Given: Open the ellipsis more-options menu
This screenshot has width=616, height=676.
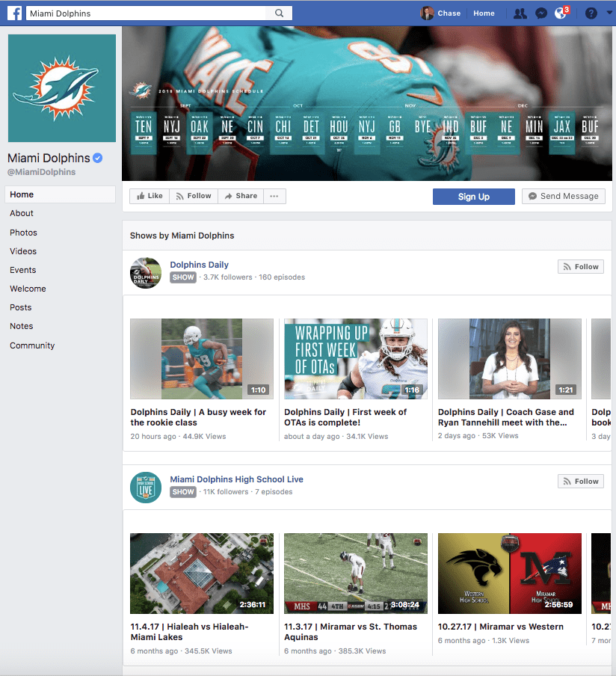Looking at the screenshot, I should (x=274, y=195).
